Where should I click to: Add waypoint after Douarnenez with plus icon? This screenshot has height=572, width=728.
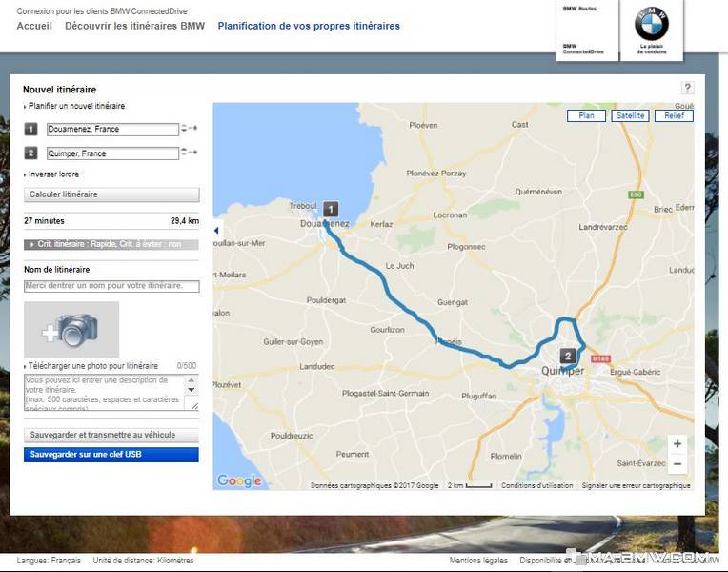195,128
